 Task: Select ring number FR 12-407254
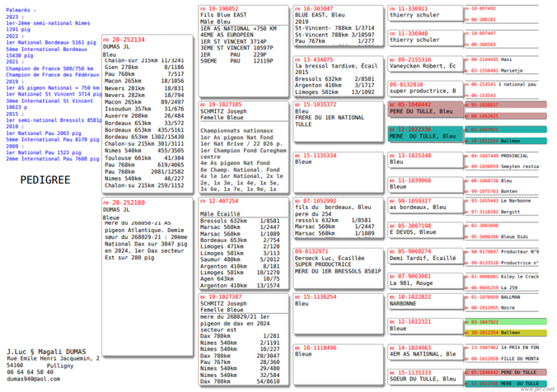tap(219, 201)
